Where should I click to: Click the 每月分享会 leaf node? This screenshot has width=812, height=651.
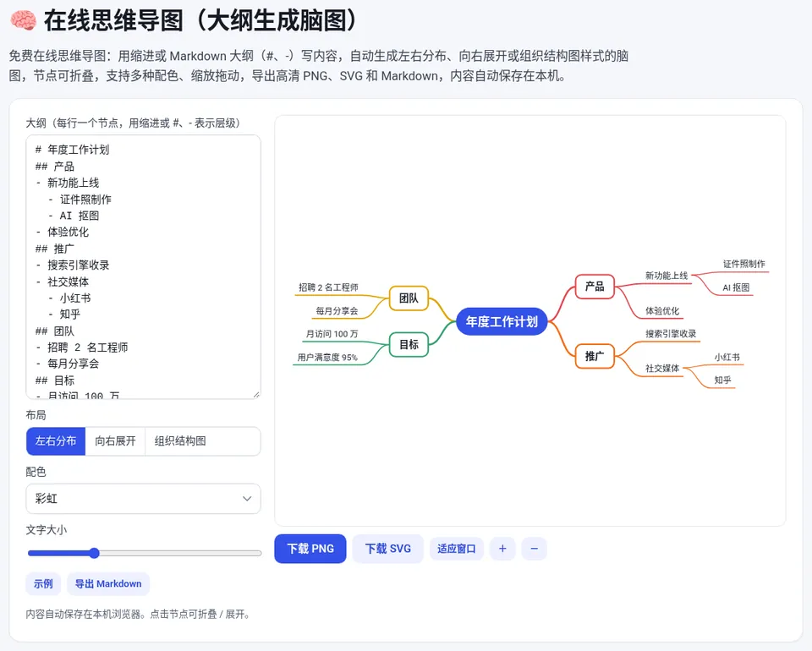[x=337, y=311]
